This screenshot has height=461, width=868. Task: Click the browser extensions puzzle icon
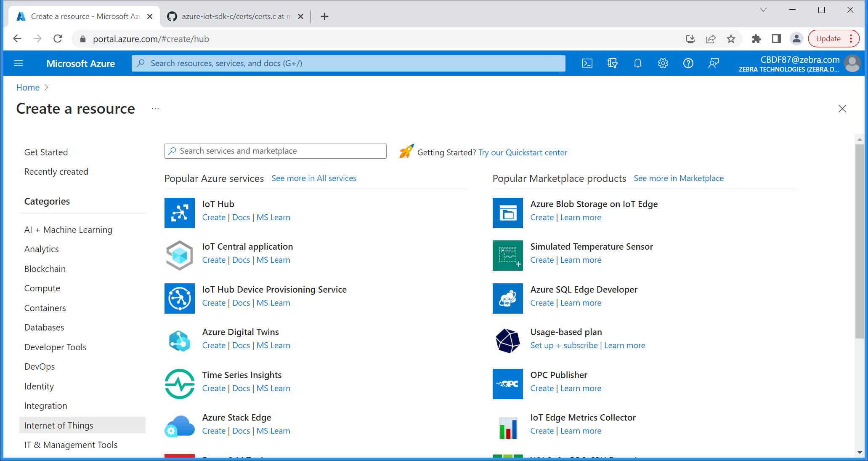(x=756, y=39)
